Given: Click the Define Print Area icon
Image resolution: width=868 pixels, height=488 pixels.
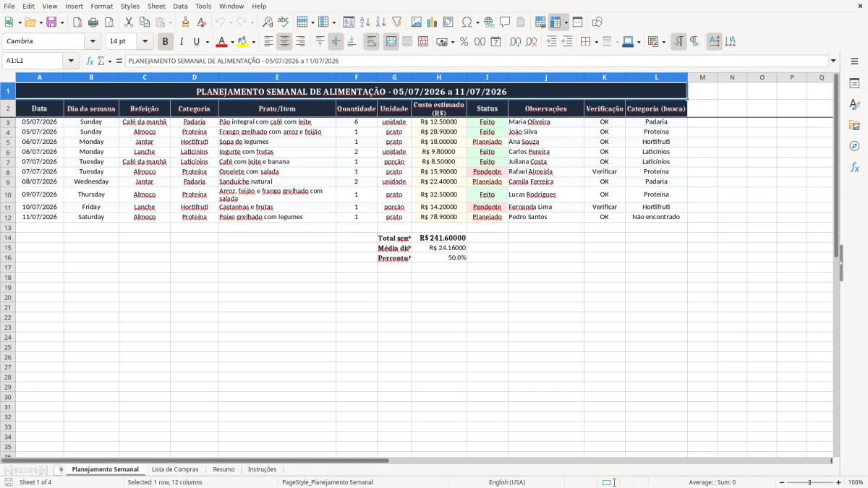Looking at the screenshot, I should click(x=540, y=22).
